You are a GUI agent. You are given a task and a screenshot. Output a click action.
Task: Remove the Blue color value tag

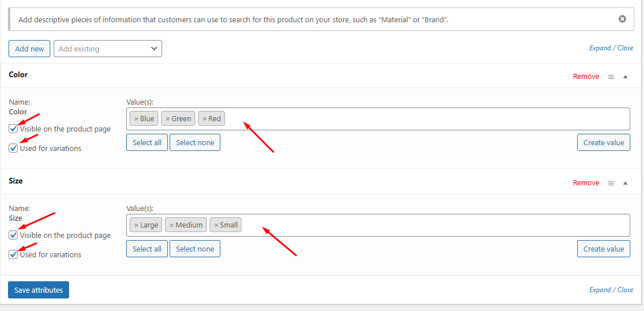136,119
